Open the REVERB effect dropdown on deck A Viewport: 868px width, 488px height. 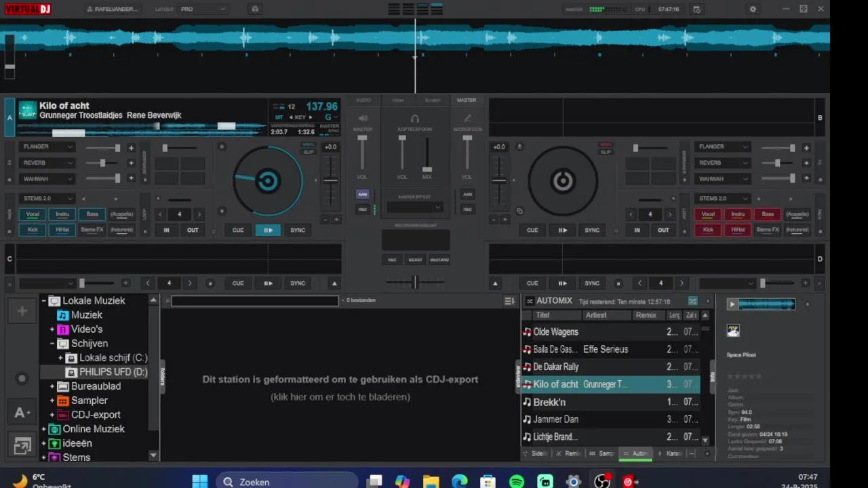(47, 163)
